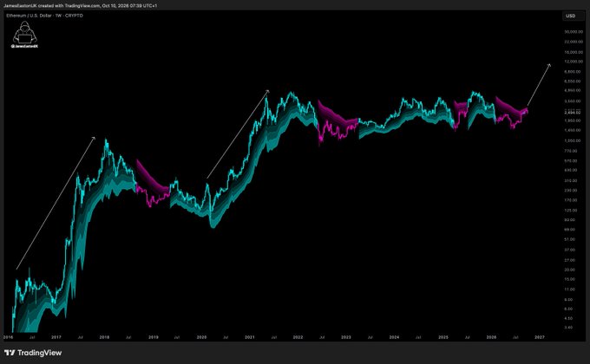
Task: Click the 2027 label on time axis
Action: pos(539,337)
